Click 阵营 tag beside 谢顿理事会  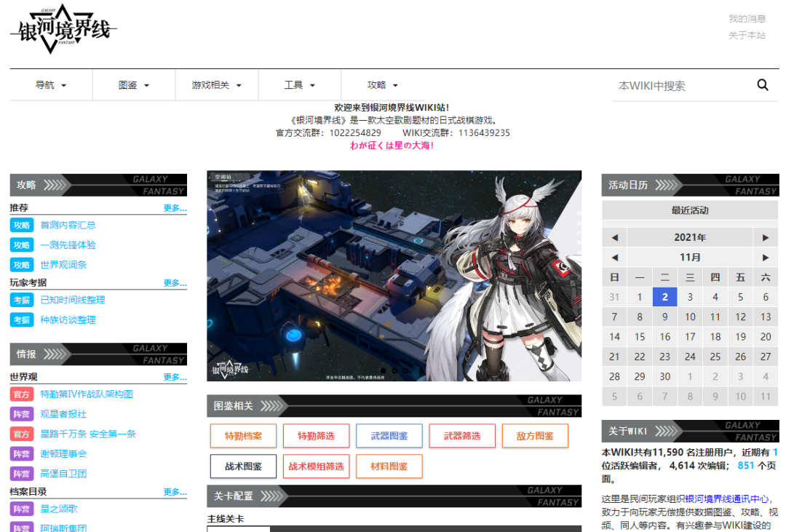22,454
